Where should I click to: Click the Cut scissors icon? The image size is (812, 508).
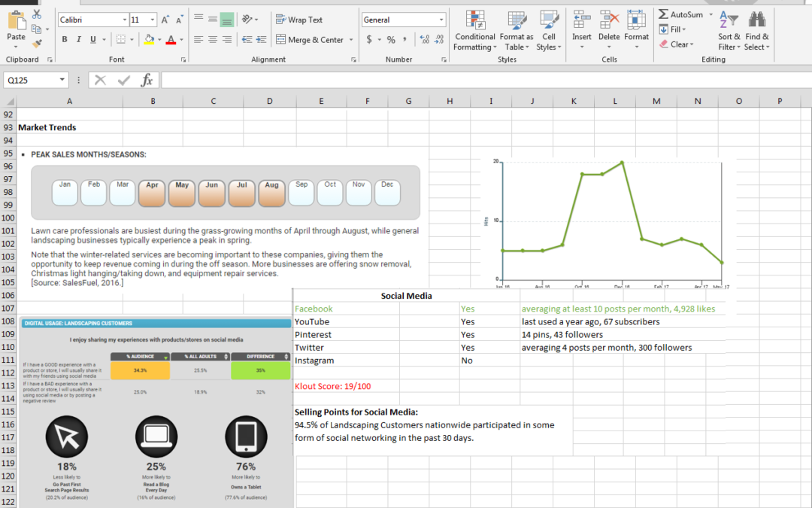[x=37, y=15]
